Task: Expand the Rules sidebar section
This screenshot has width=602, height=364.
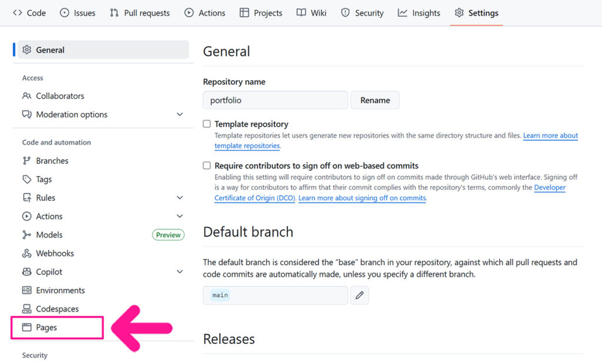Action: click(180, 198)
